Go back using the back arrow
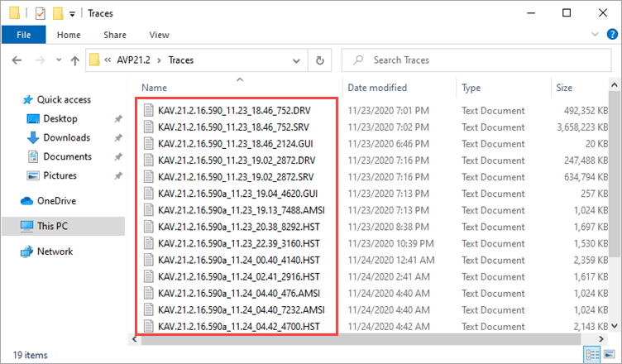 17,60
